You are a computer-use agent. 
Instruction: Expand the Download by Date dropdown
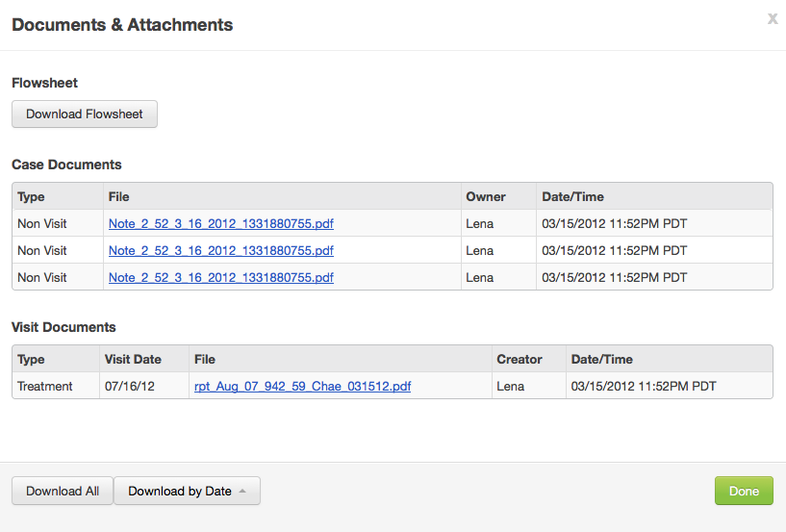pos(187,491)
